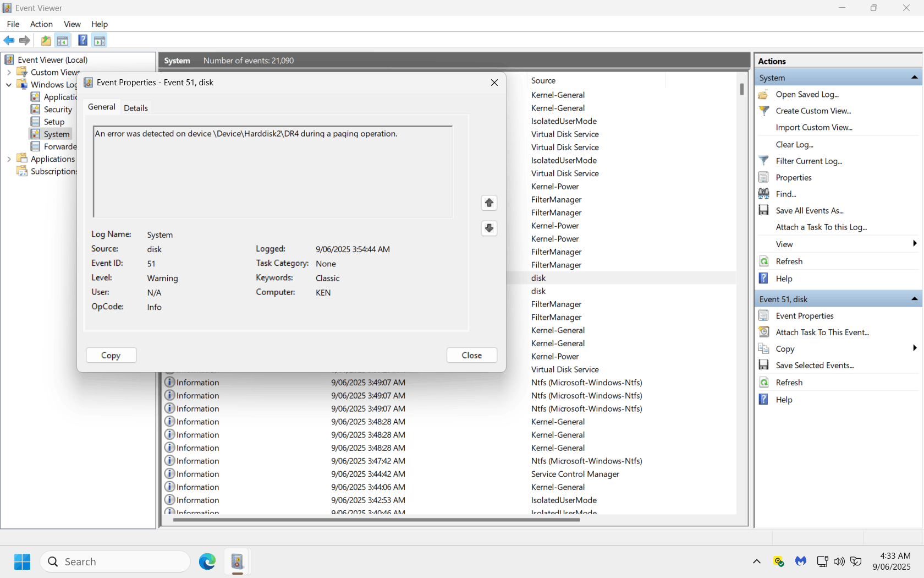Click the horizontal scrollbar of event list
924x578 pixels.
click(x=376, y=520)
